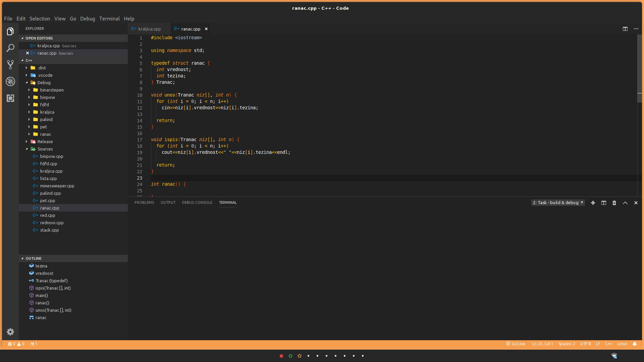
Task: Switch to the Output panel tab
Action: (x=168, y=202)
